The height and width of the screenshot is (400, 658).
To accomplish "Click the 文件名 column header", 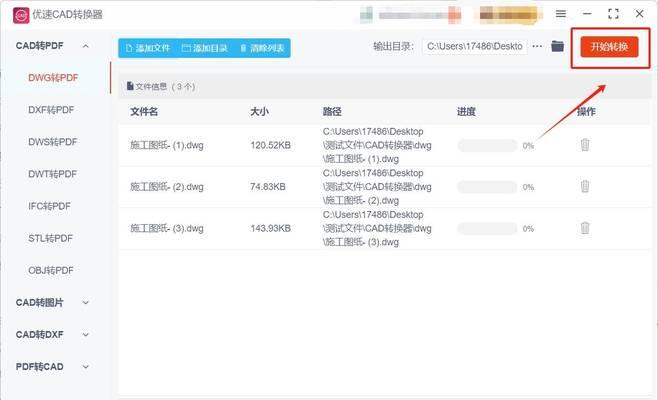I will click(144, 112).
